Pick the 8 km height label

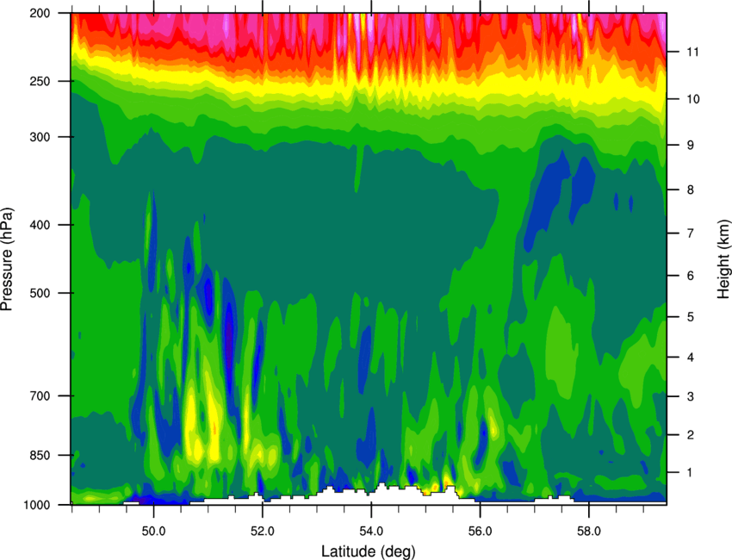click(x=690, y=190)
